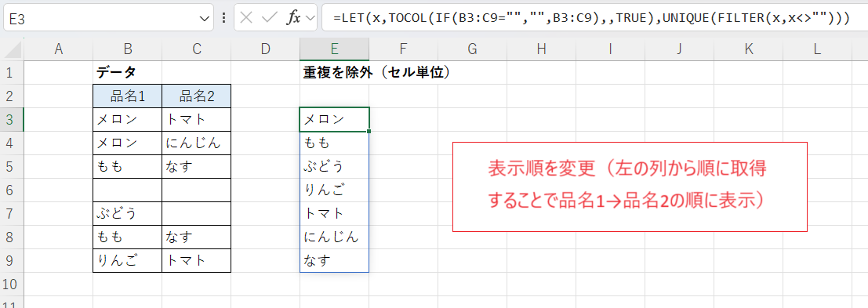Click the three-dot formula bar handle
The image size is (868, 308).
click(223, 18)
